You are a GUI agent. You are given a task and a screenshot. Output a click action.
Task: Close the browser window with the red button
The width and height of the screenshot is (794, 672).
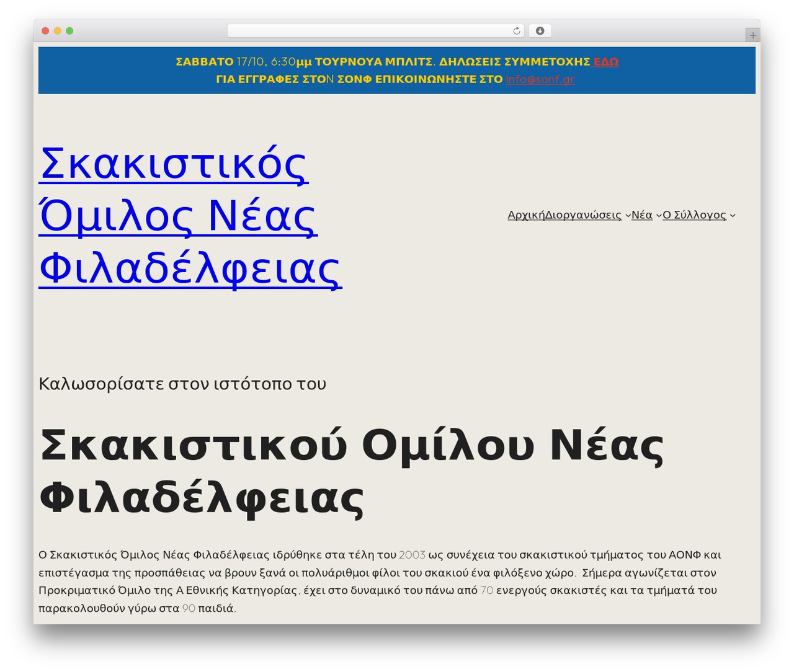45,31
